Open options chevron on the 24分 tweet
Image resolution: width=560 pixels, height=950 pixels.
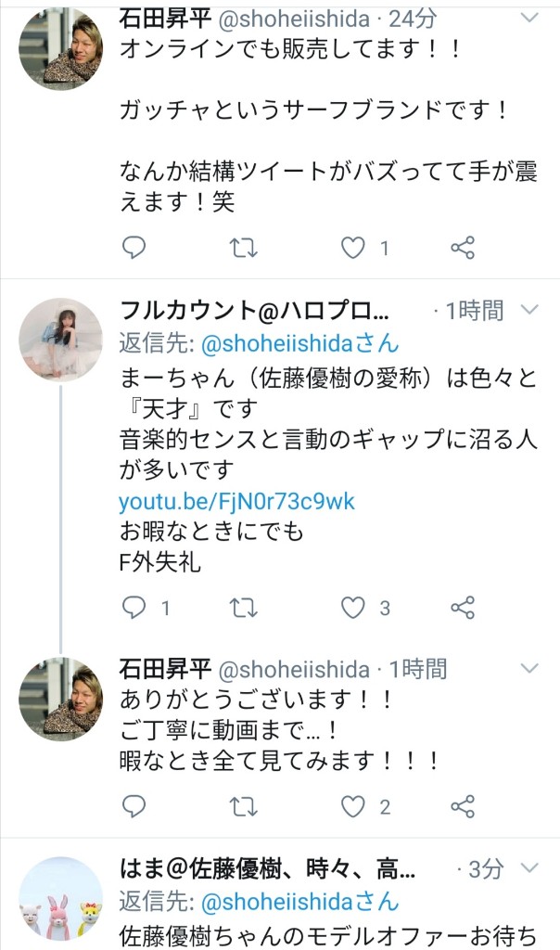pos(529,18)
